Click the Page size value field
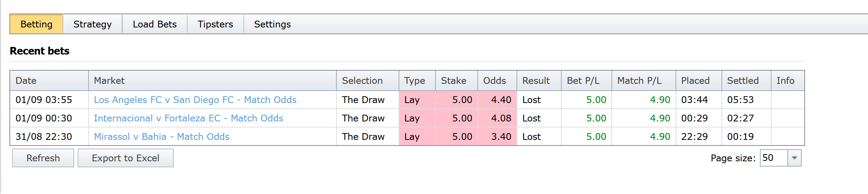 pyautogui.click(x=773, y=158)
